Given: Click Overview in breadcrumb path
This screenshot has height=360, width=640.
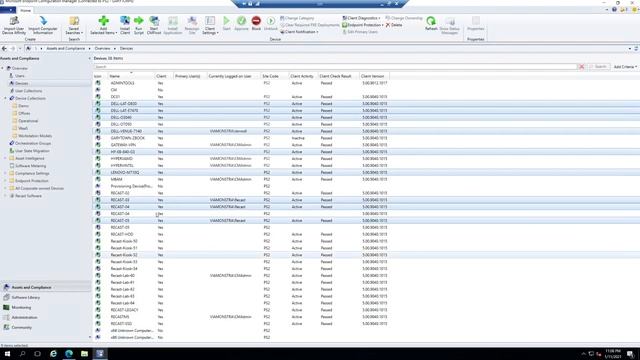Looking at the screenshot, I should (x=102, y=49).
